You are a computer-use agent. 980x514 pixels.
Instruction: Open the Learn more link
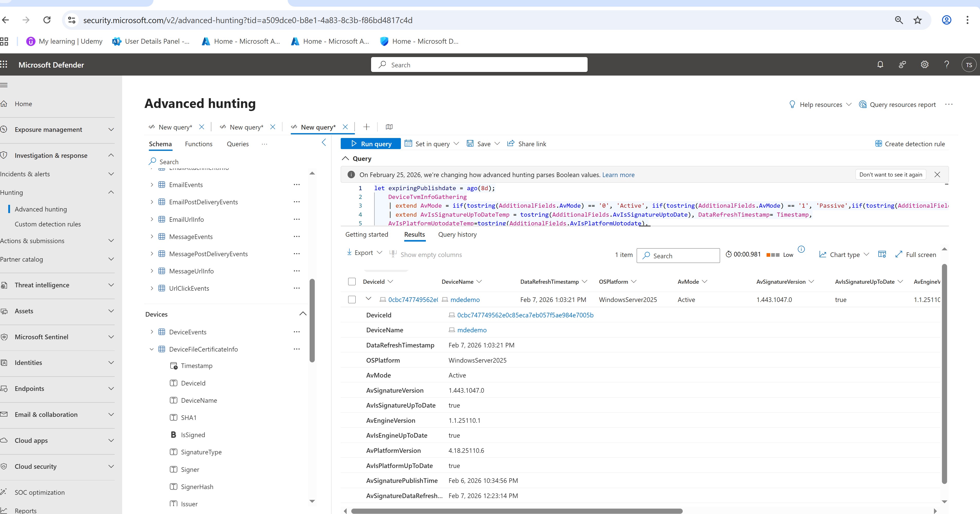point(618,175)
